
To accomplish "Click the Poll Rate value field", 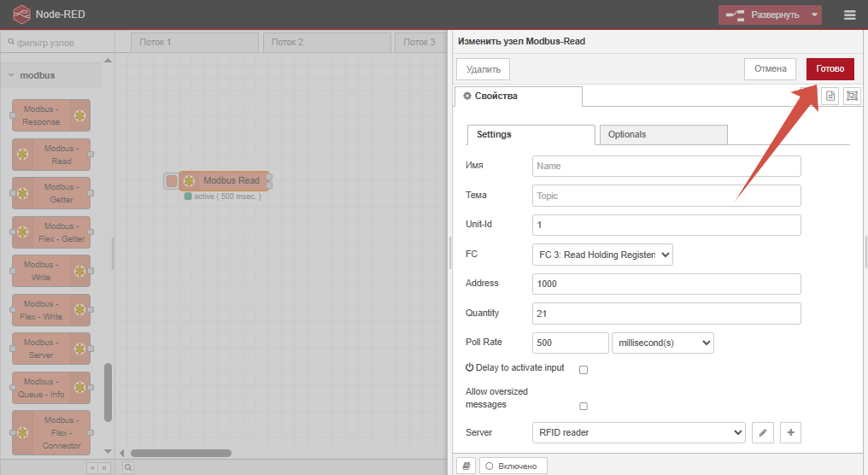I will (570, 343).
